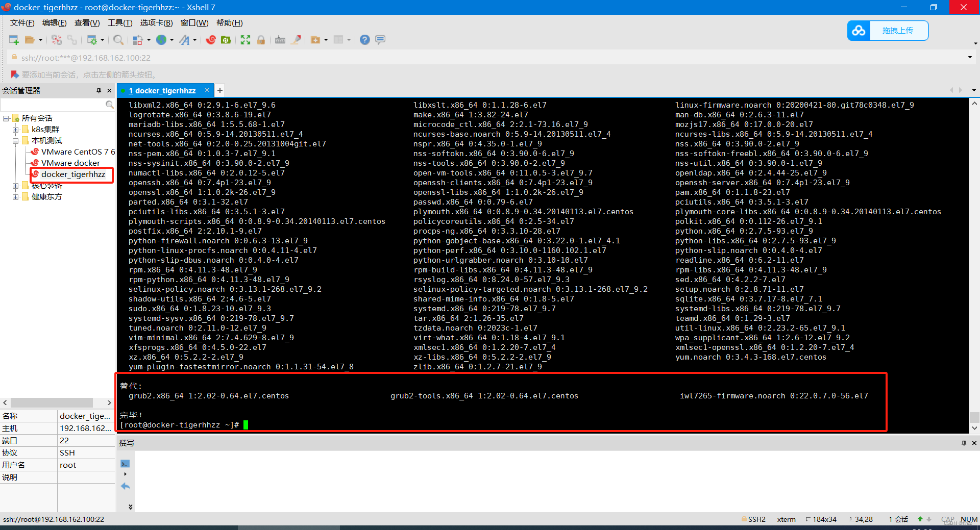Open the on-screen keyboard icon
This screenshot has width=980, height=530.
[x=280, y=40]
